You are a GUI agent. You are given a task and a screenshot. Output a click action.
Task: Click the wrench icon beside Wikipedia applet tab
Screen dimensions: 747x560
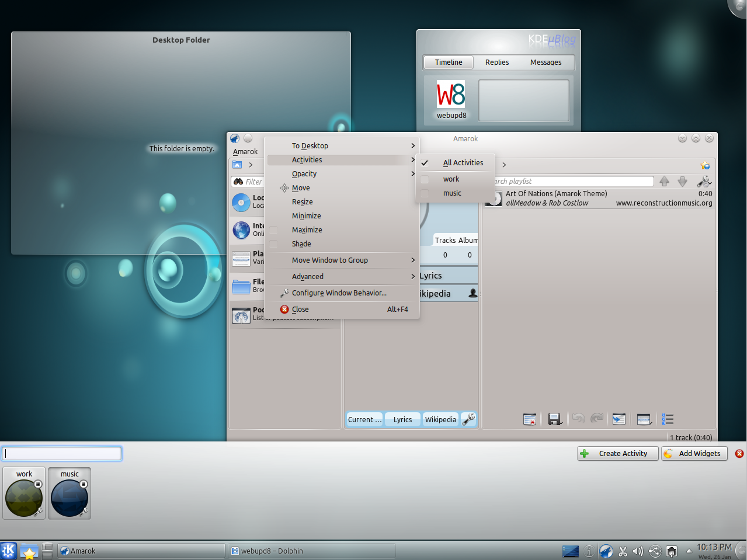[469, 419]
